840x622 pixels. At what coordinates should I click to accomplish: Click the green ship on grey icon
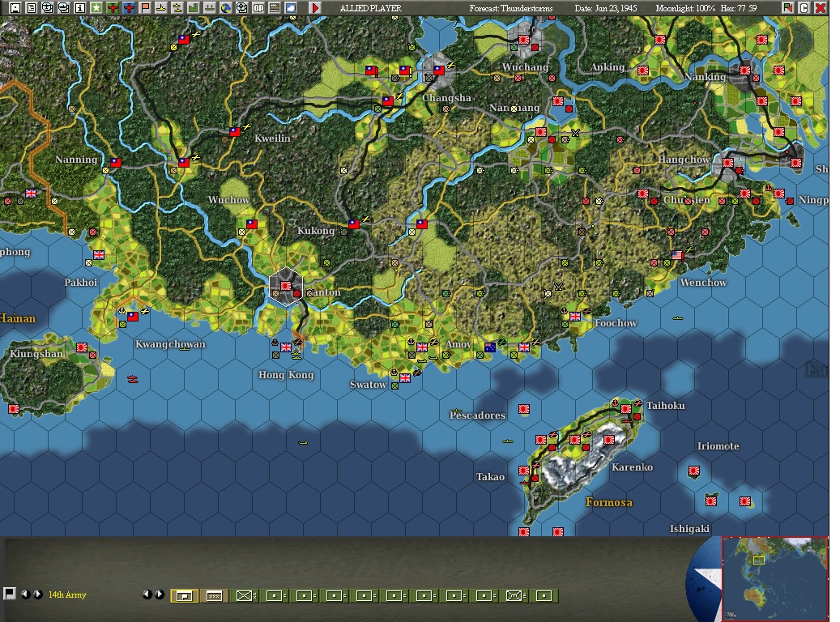pos(210,7)
